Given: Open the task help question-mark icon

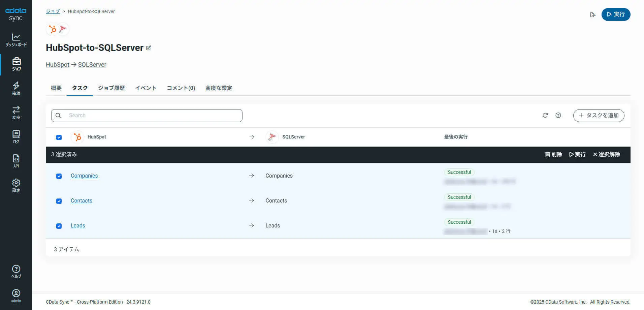Looking at the screenshot, I should click(558, 115).
